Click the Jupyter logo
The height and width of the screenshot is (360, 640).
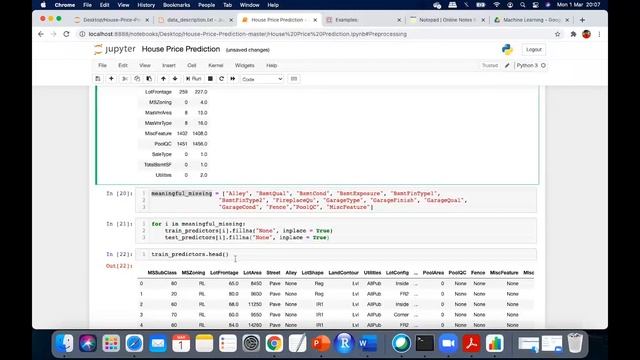tap(115, 49)
